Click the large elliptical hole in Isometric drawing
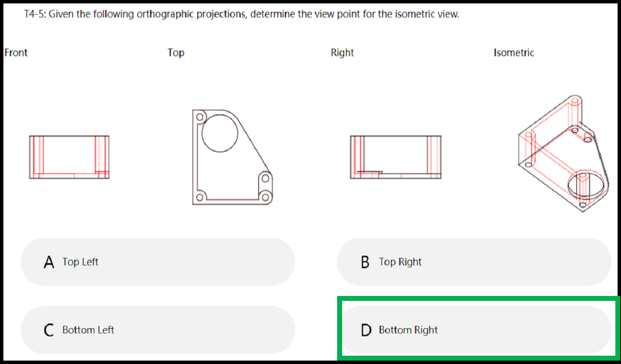 click(x=585, y=184)
